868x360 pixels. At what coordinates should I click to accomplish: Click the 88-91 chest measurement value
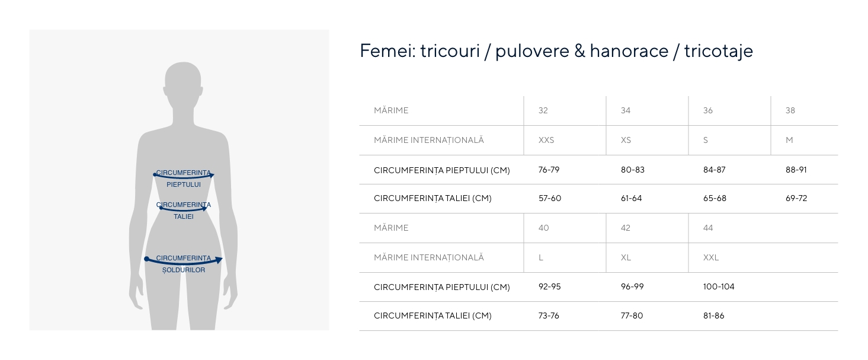[x=796, y=170]
